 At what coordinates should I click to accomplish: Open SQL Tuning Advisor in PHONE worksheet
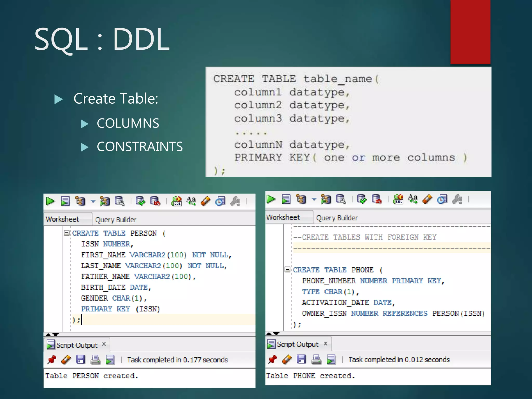pos(341,199)
